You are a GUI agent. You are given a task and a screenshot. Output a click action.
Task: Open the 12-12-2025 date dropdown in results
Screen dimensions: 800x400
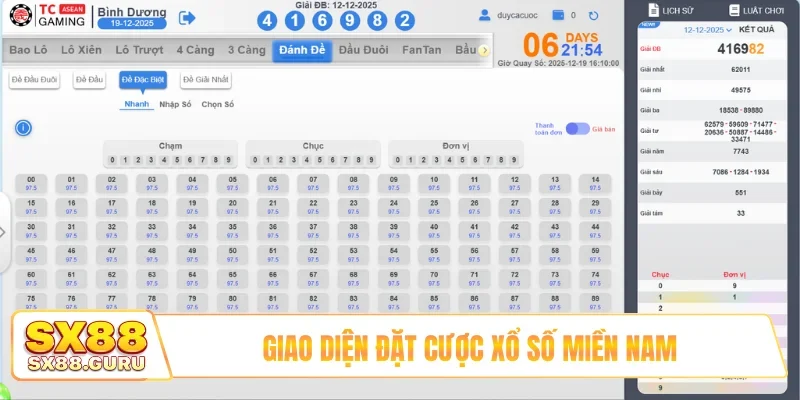[708, 30]
